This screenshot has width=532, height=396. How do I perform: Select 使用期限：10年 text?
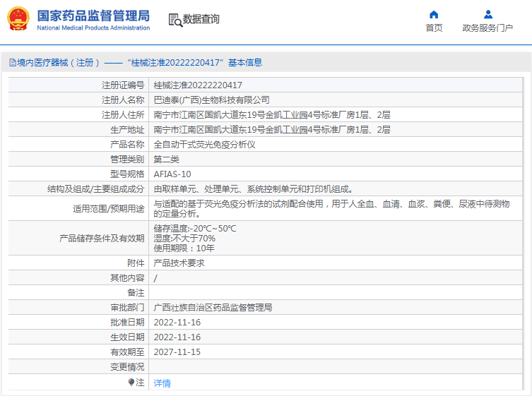point(184,248)
